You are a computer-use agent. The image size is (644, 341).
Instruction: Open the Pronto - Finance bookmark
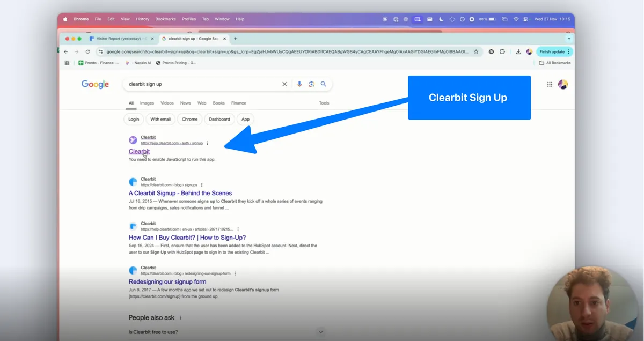(98, 63)
